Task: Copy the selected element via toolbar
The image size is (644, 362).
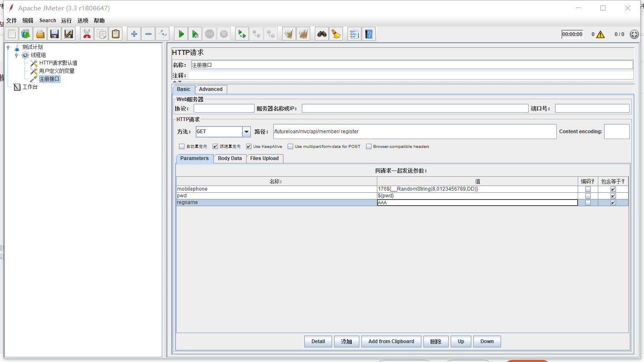Action: (x=101, y=34)
